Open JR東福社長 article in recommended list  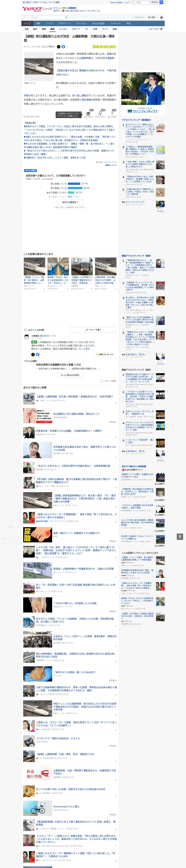pos(69,431)
